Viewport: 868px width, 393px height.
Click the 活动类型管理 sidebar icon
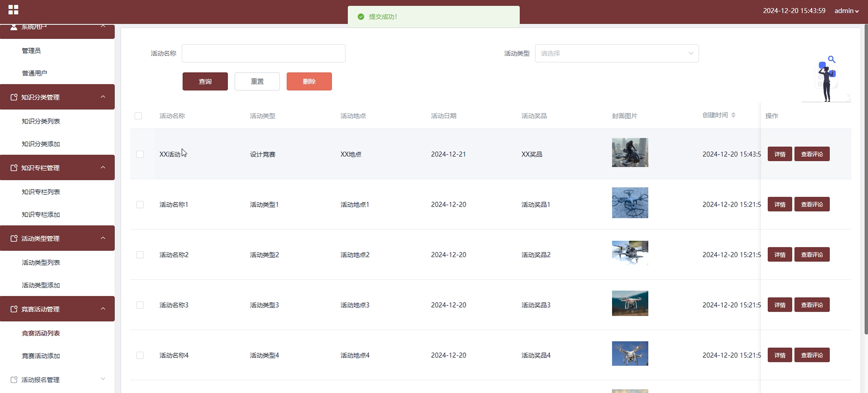coord(14,239)
